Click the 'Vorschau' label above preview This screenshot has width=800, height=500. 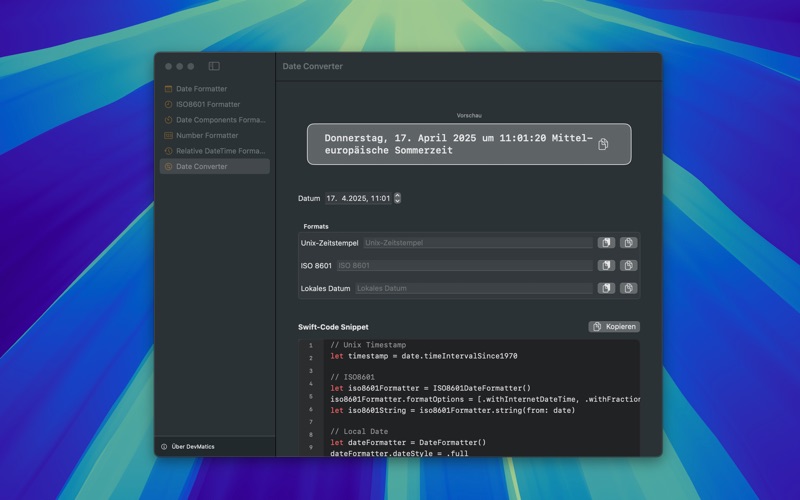(469, 115)
